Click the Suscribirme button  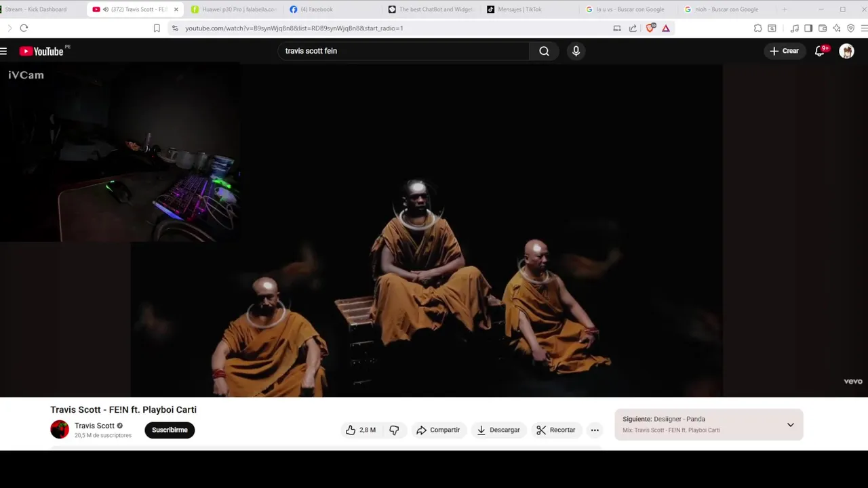(170, 430)
